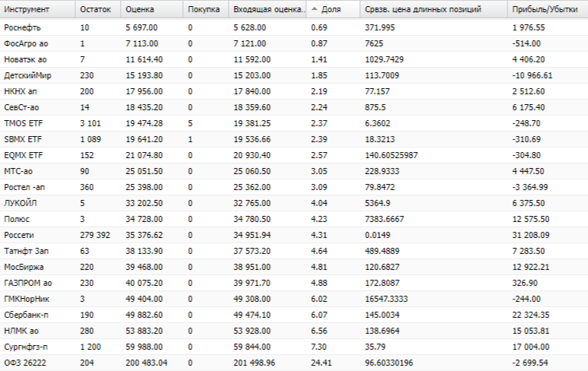Select the ЛУКОЙЛ instrument
588x371 pixels.
pos(21,203)
